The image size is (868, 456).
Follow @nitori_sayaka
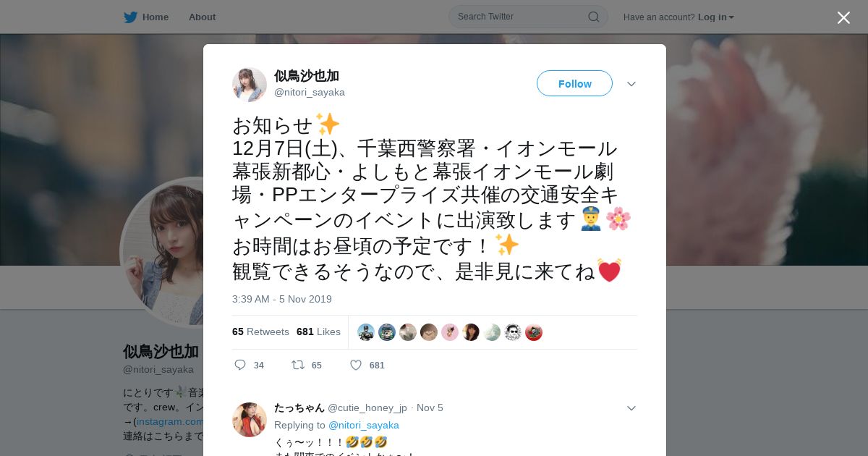click(574, 83)
